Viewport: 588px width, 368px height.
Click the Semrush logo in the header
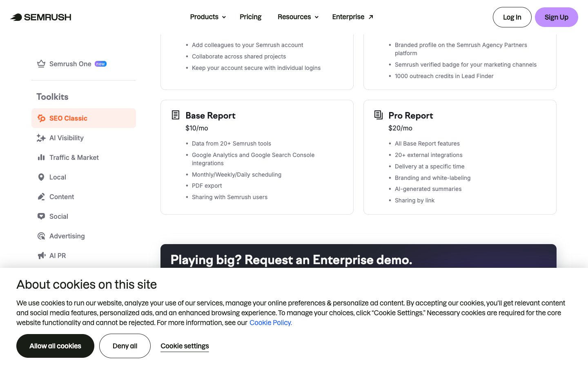click(41, 17)
